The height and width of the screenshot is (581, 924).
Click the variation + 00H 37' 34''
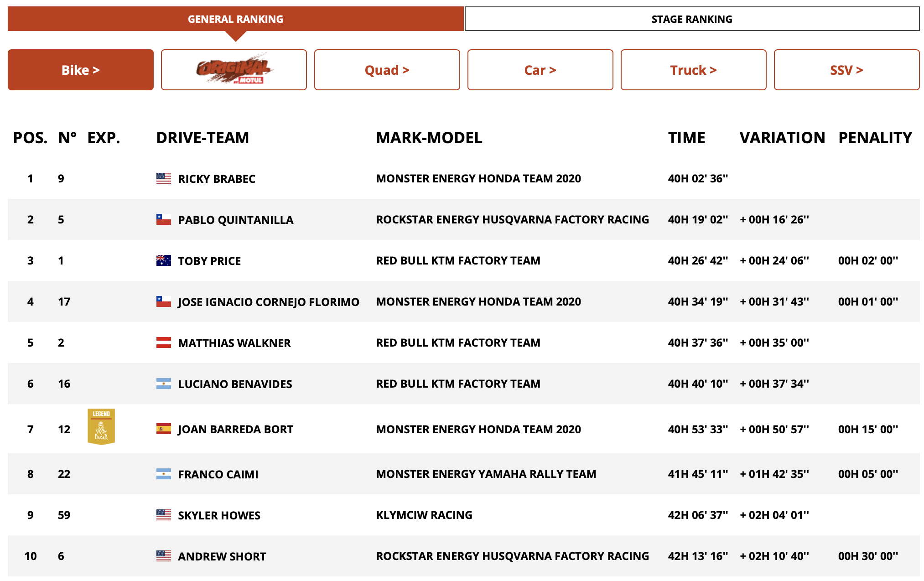point(774,384)
